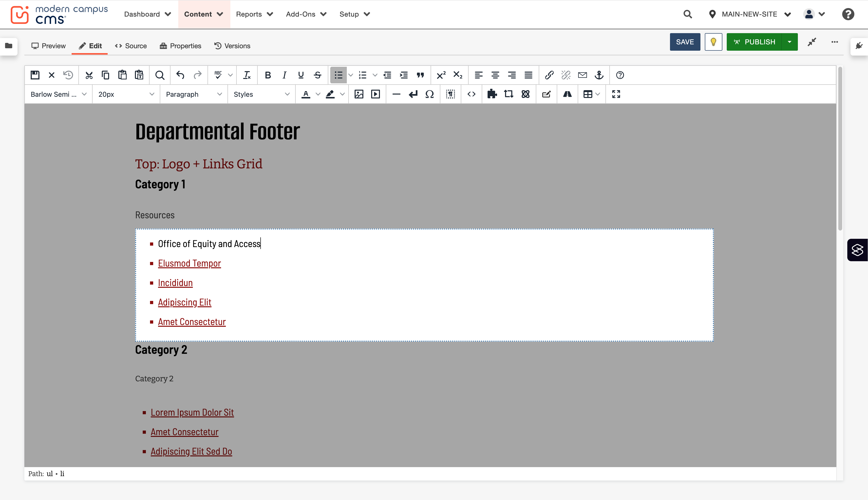Image resolution: width=868 pixels, height=500 pixels.
Task: Click the find and replace magnifier icon
Action: [160, 75]
